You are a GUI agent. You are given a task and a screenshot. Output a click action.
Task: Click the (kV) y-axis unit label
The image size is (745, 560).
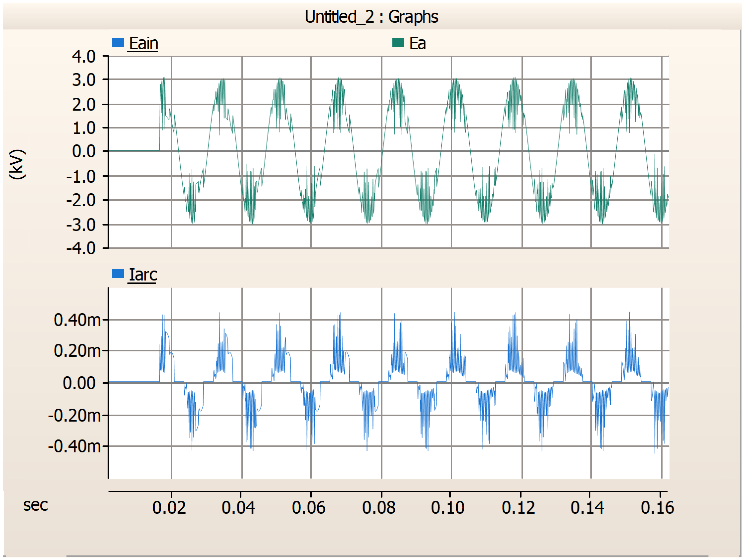[17, 165]
